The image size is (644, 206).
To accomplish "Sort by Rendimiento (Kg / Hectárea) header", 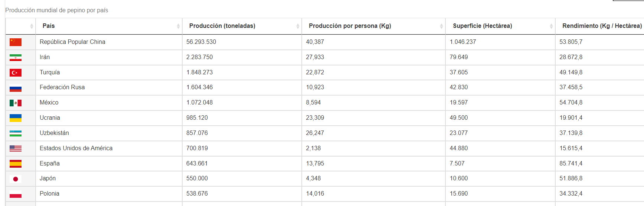I will (602, 26).
